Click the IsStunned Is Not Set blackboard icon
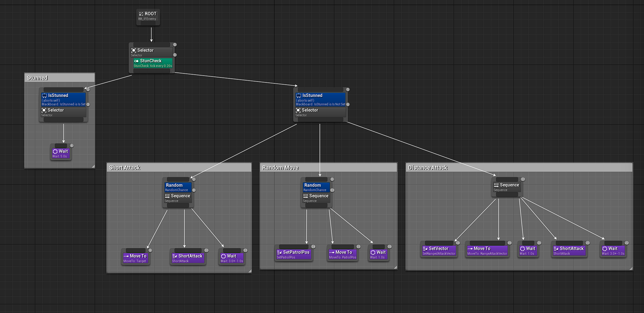This screenshot has height=313, width=644. [299, 96]
